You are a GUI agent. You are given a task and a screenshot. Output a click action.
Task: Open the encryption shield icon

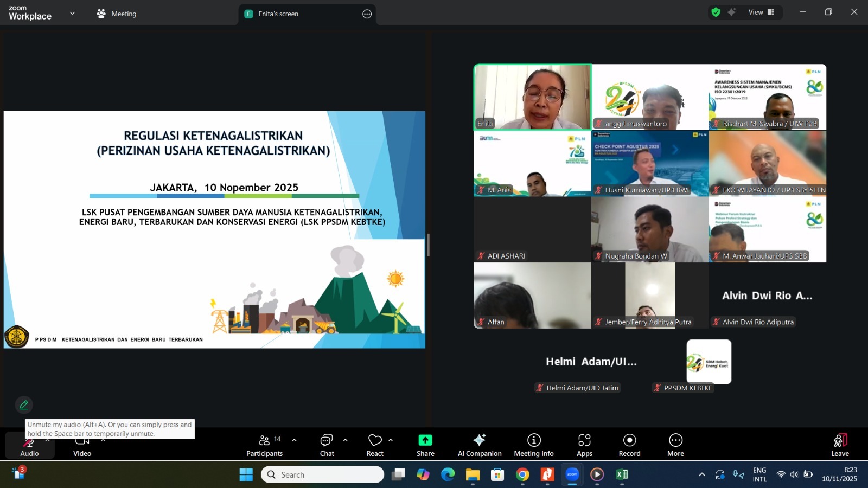point(716,12)
